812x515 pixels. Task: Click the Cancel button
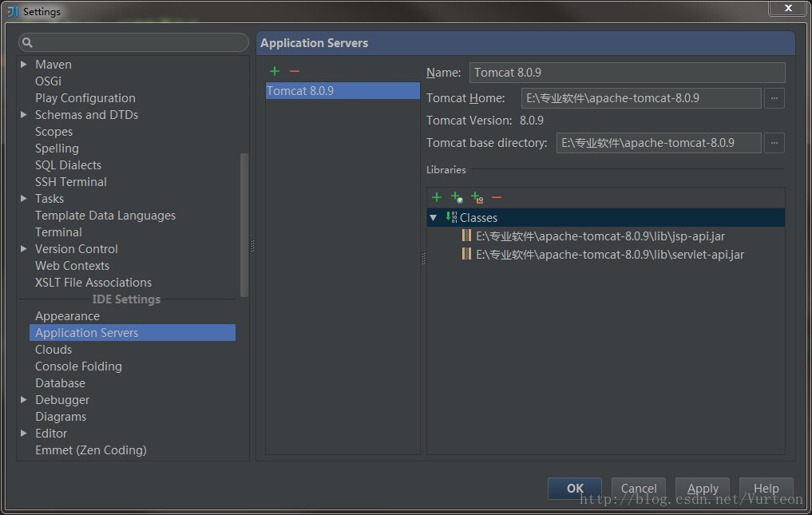coord(639,489)
